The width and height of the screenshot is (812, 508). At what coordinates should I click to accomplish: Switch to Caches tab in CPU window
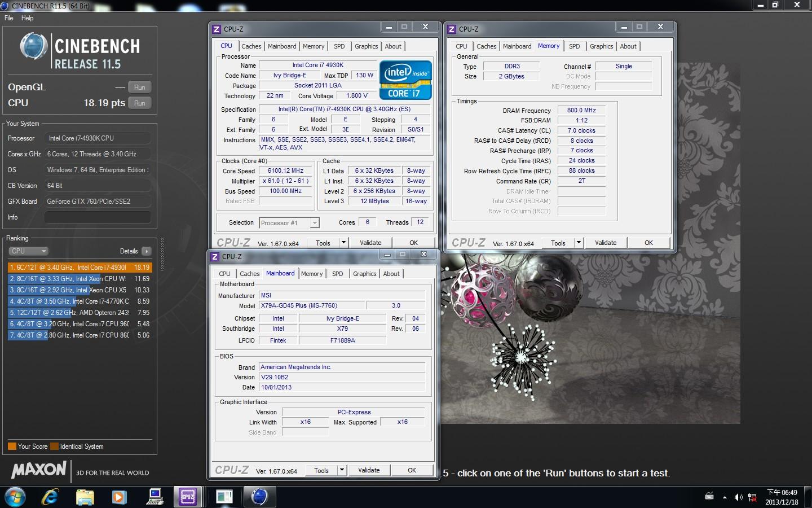251,47
